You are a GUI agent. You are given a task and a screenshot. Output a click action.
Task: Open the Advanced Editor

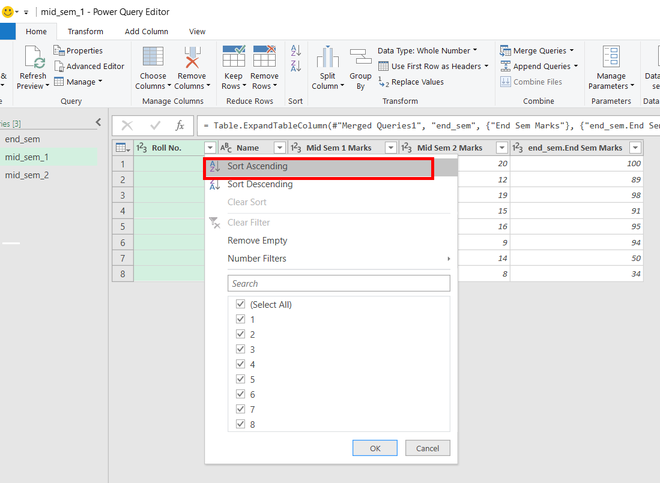click(x=89, y=66)
